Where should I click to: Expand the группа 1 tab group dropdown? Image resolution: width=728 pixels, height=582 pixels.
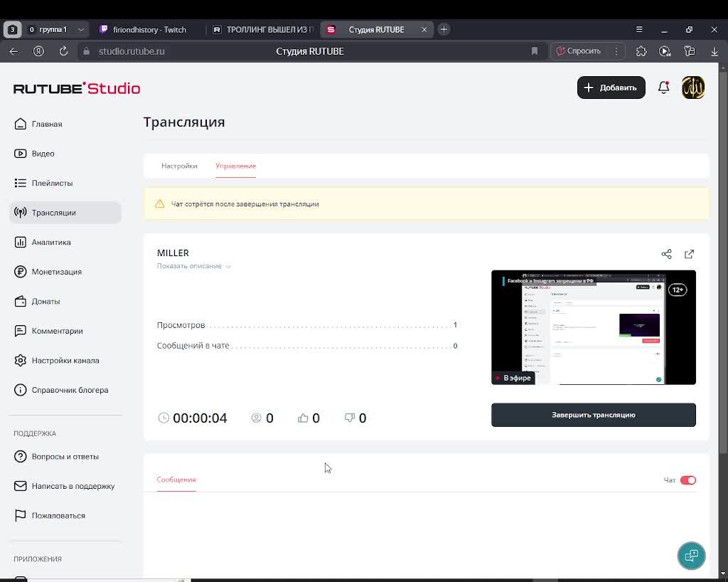[x=81, y=29]
